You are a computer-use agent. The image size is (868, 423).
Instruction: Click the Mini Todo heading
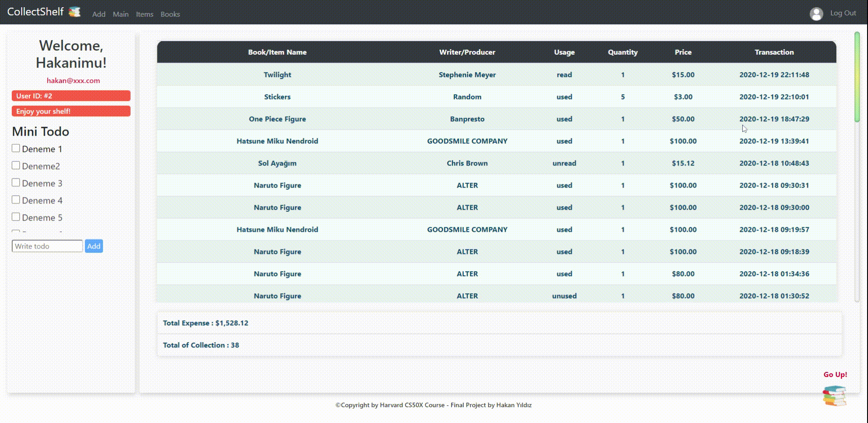point(40,132)
